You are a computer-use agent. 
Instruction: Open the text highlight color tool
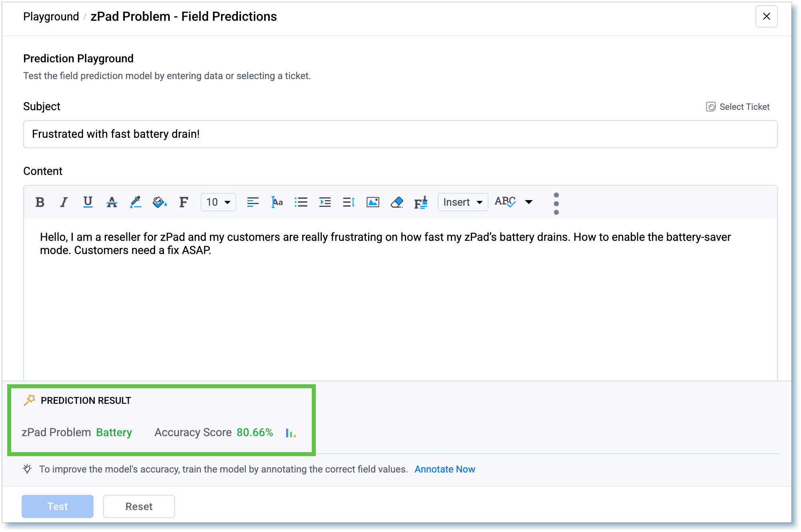coord(136,202)
